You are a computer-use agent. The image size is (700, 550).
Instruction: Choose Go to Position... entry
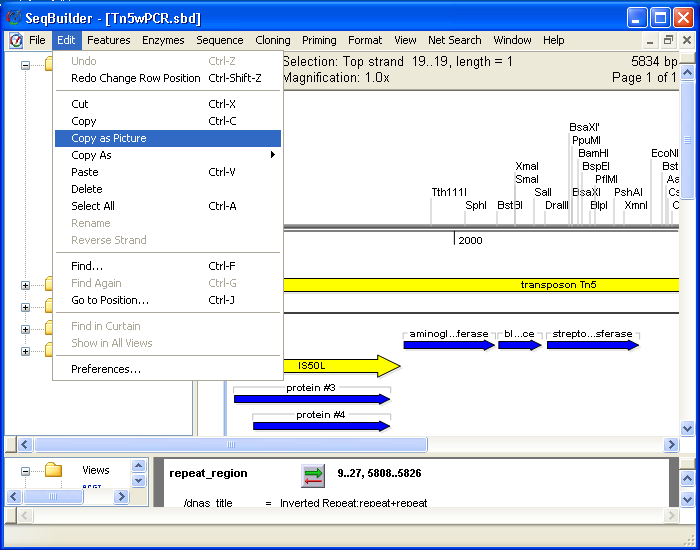168,300
